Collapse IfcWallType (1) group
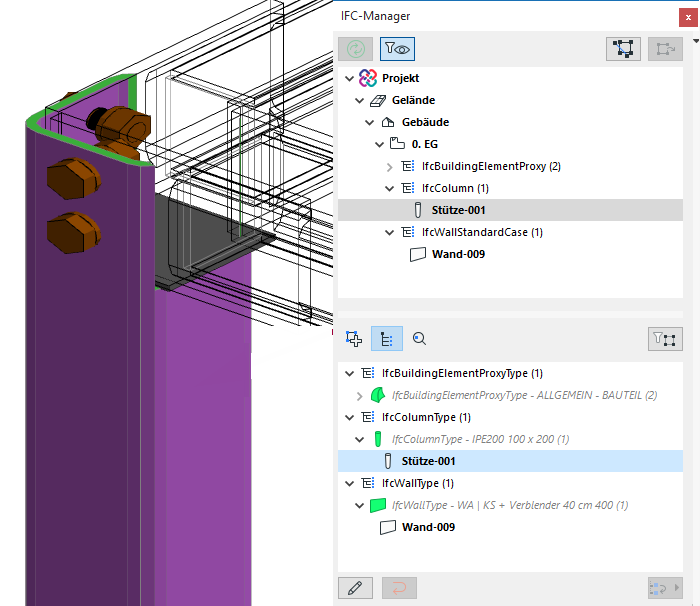 [350, 483]
